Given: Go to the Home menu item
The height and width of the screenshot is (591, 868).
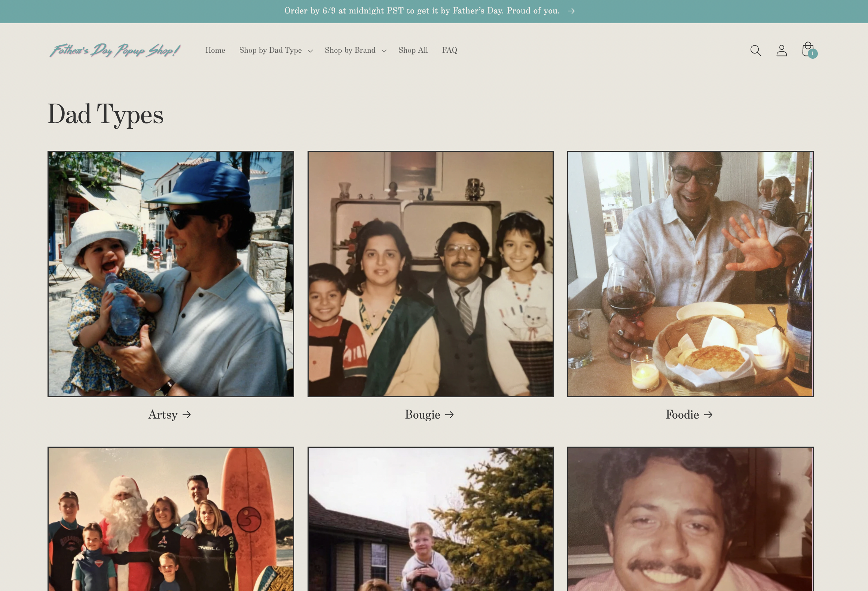Looking at the screenshot, I should tap(215, 50).
